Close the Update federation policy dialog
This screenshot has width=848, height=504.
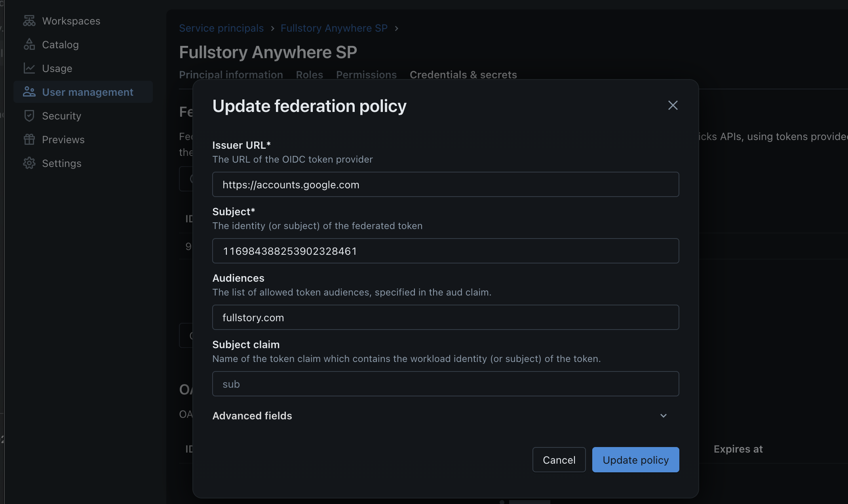click(673, 105)
